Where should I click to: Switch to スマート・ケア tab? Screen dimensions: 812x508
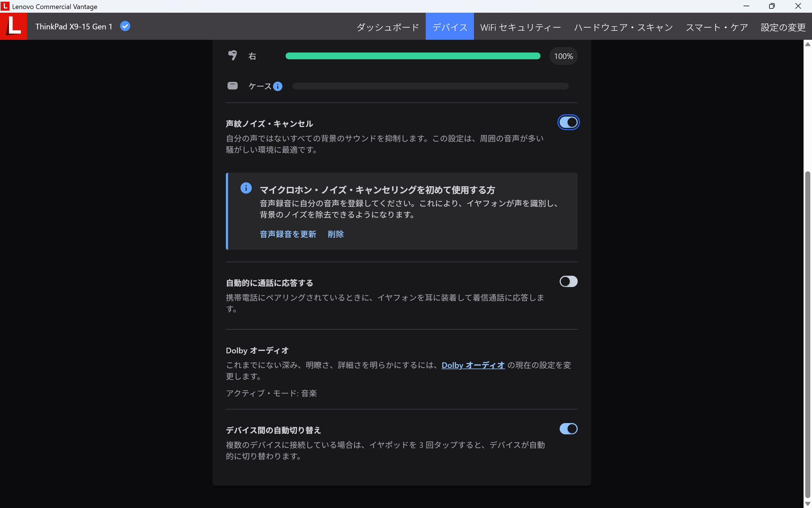coord(717,27)
